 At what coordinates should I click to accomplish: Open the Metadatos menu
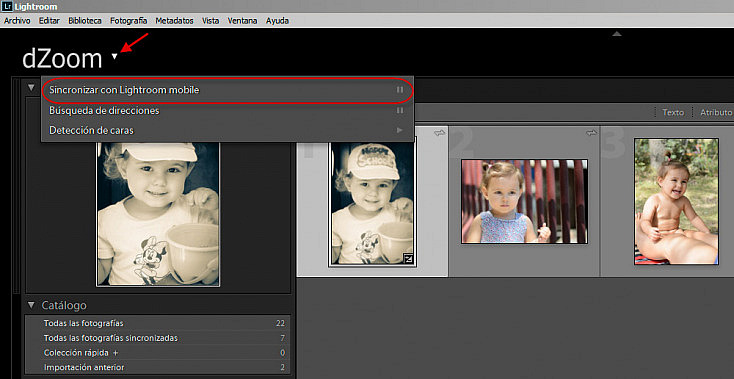(x=175, y=21)
